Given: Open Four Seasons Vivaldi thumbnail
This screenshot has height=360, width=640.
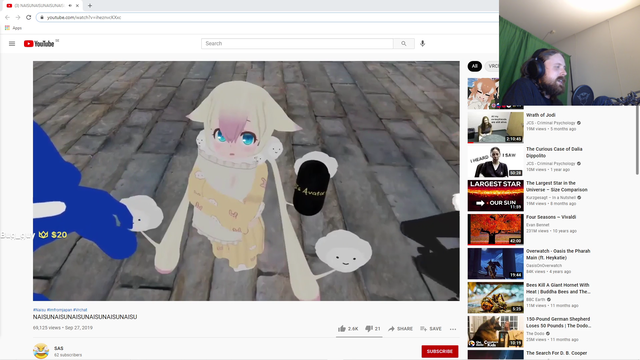Looking at the screenshot, I should pyautogui.click(x=496, y=229).
